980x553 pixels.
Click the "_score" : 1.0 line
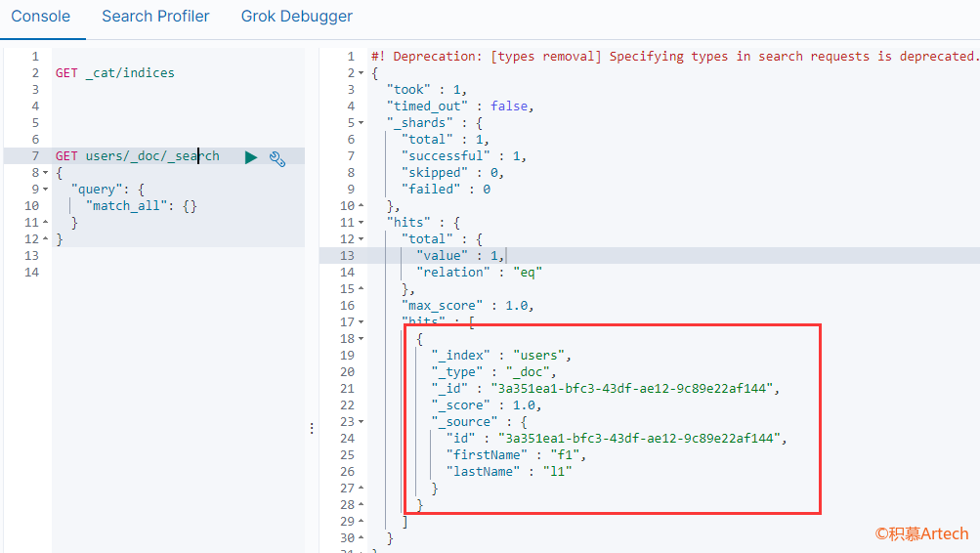click(487, 405)
